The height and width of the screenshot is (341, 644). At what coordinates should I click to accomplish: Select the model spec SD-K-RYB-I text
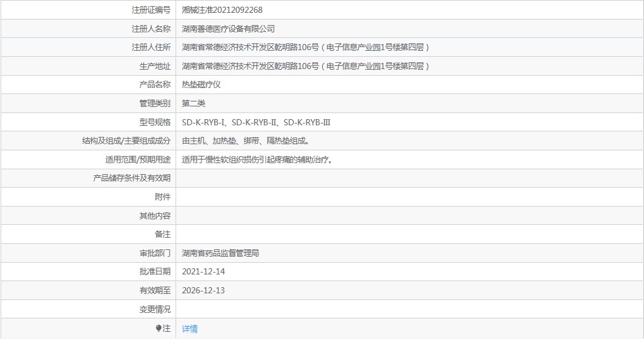[x=203, y=122]
